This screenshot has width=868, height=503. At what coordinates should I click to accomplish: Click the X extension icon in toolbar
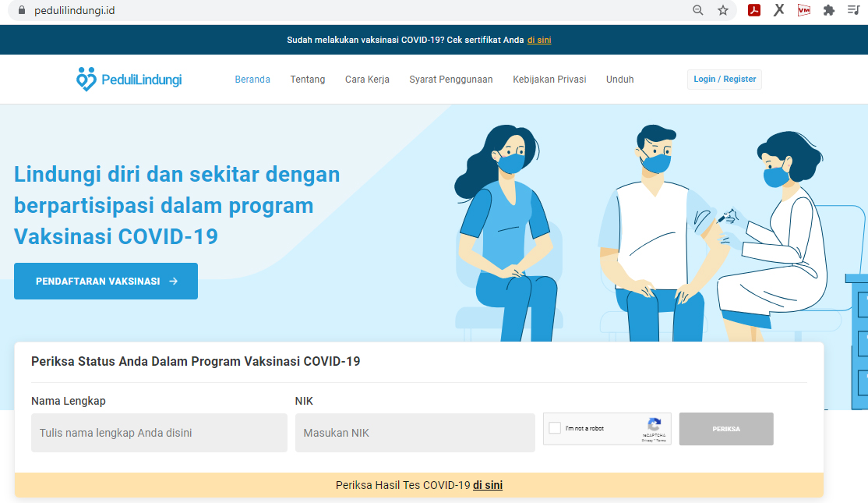coord(779,10)
